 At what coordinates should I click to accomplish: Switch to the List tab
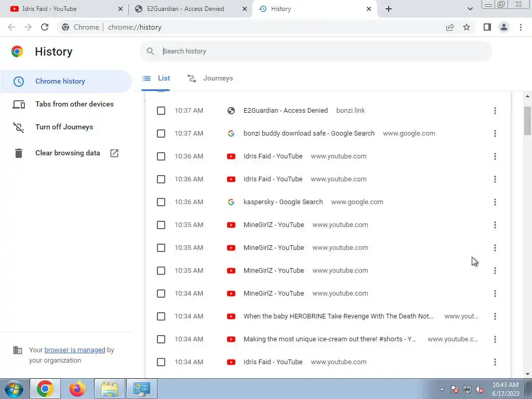[x=156, y=78]
